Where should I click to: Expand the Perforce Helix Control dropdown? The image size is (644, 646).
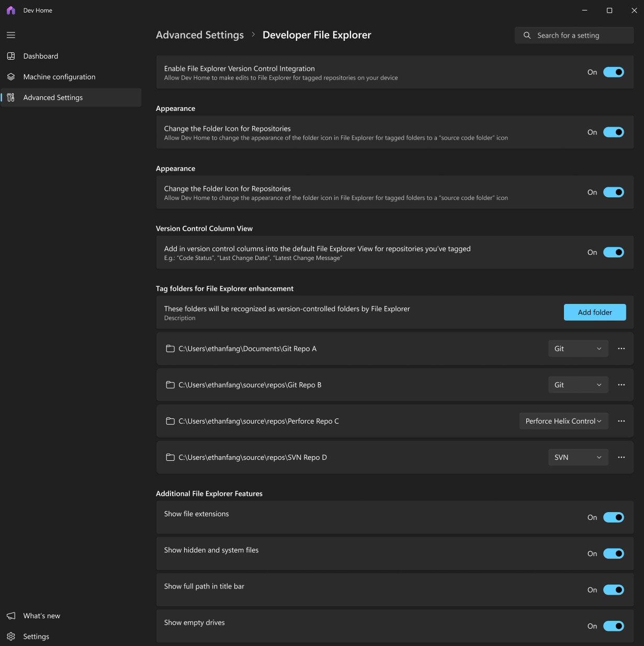563,421
